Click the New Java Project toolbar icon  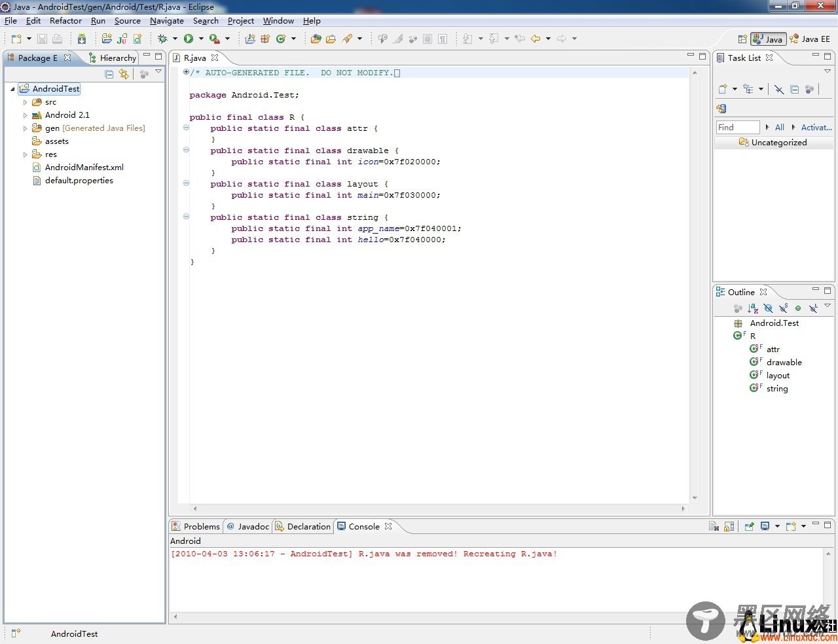click(250, 39)
